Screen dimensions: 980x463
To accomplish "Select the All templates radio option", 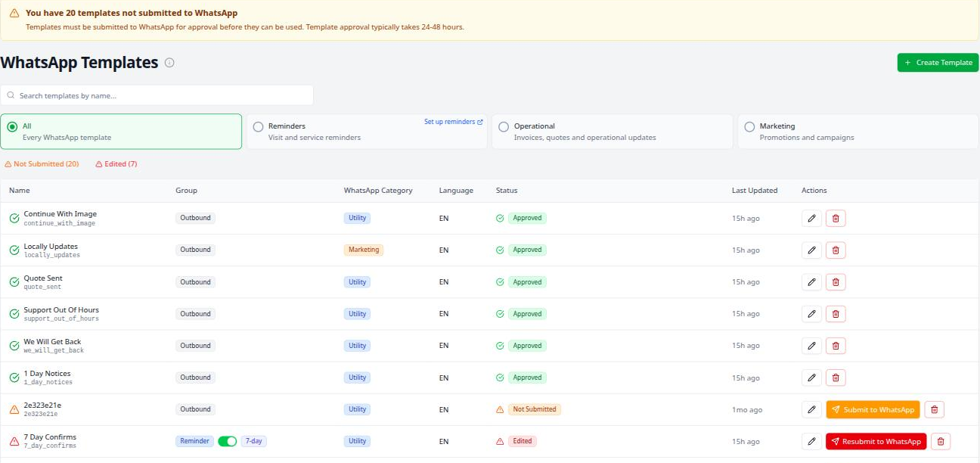I will 12,127.
